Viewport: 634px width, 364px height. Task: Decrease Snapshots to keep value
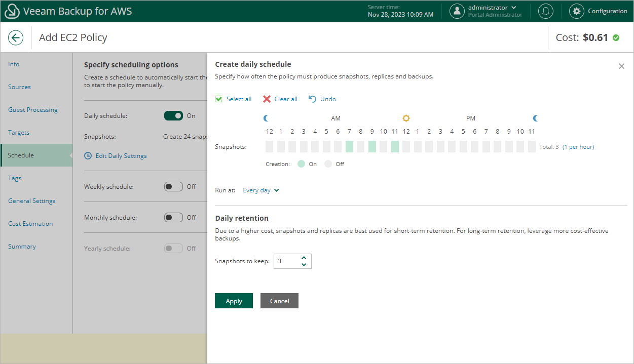click(304, 265)
